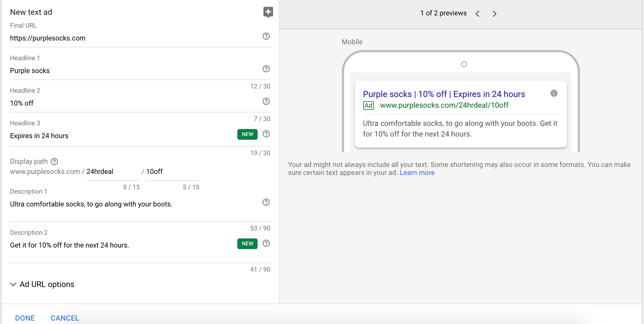Open help icon for Description 2

(x=266, y=243)
